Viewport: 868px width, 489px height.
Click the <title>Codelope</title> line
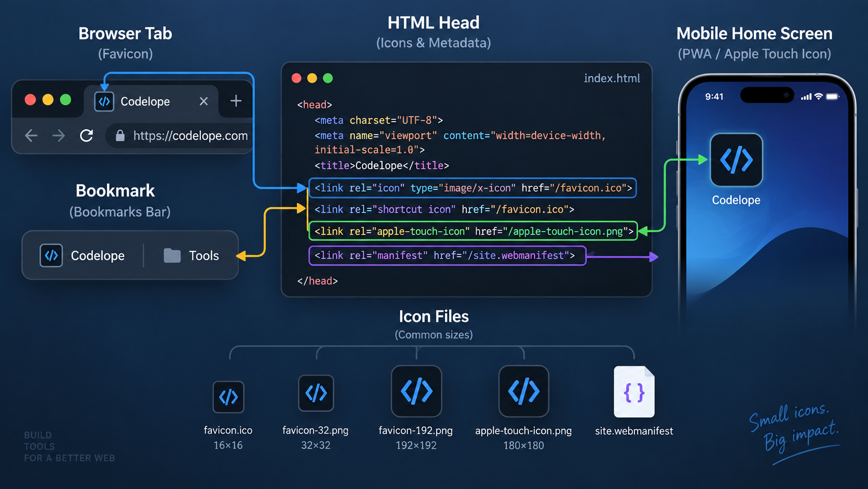pyautogui.click(x=382, y=166)
